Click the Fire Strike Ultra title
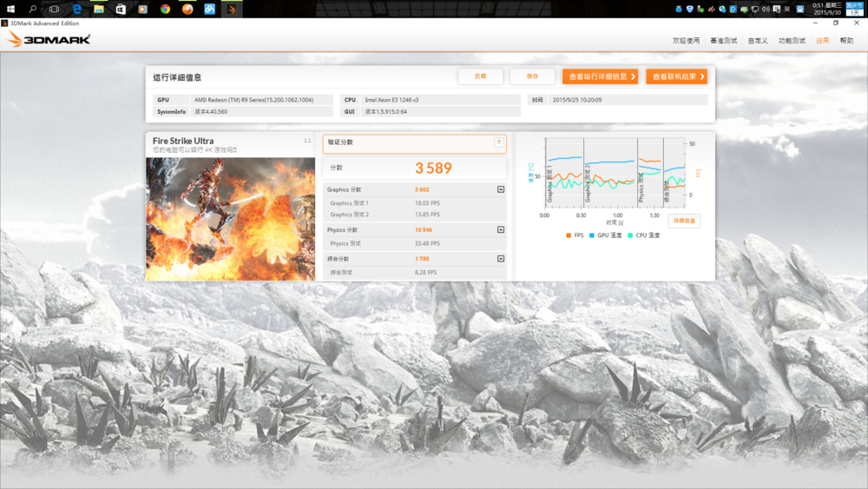The image size is (868, 489). coord(183,141)
